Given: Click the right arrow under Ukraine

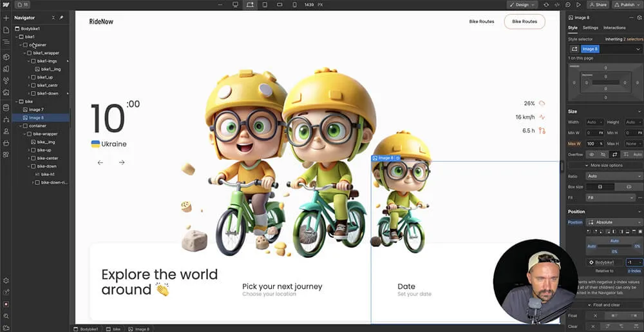Looking at the screenshot, I should click(122, 162).
